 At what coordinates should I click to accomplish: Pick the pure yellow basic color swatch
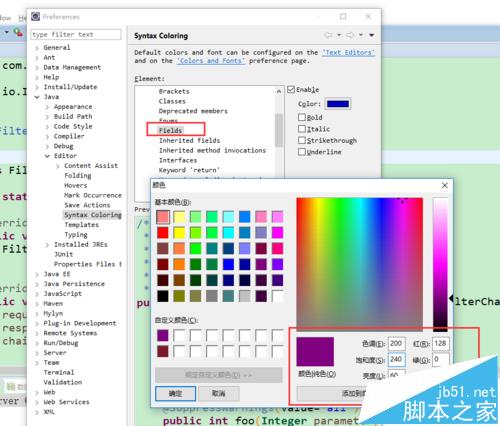pos(179,233)
